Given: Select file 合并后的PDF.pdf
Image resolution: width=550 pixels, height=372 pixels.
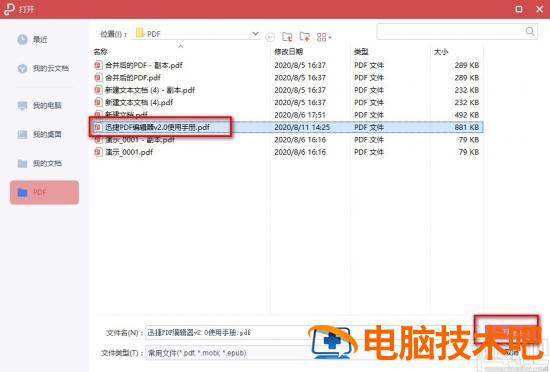Looking at the screenshot, I should [x=127, y=77].
